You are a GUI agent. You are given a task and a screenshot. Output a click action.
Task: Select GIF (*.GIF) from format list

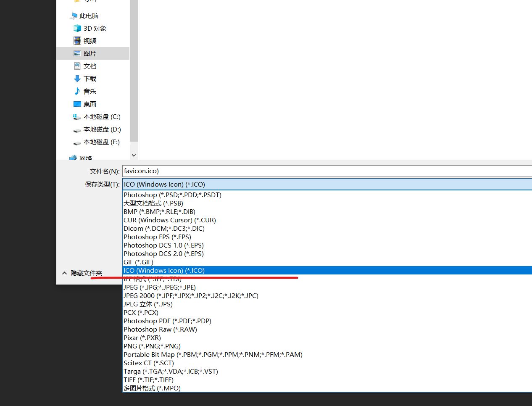[x=138, y=262]
